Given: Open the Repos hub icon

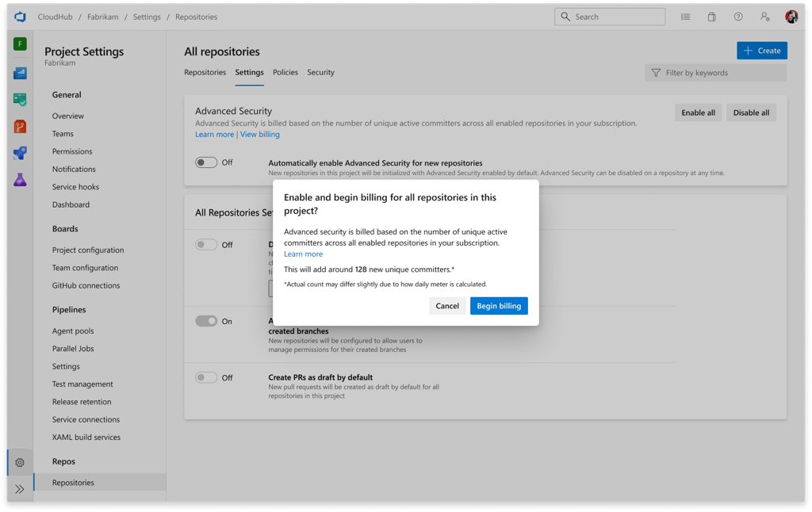Looking at the screenshot, I should (20, 125).
